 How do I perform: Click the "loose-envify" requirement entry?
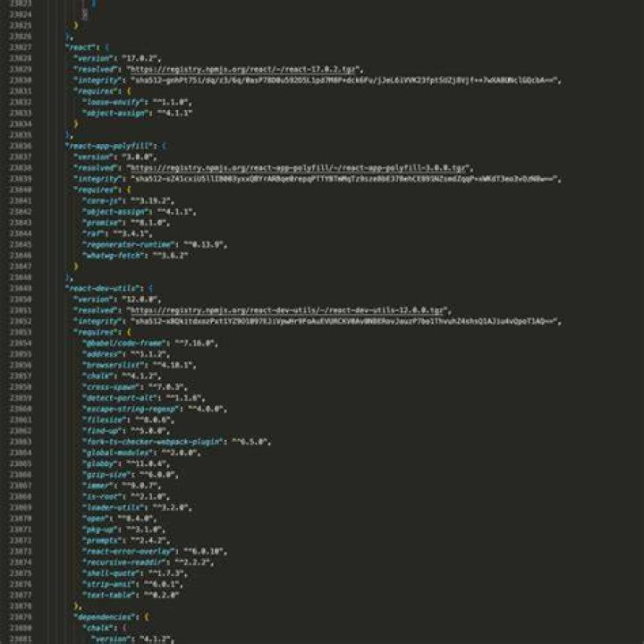pos(137,102)
